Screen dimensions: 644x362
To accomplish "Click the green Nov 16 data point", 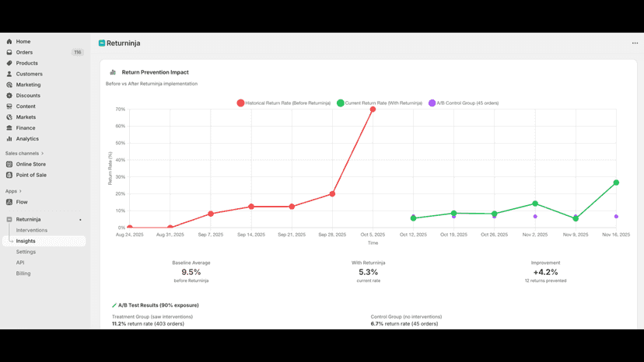I will [616, 183].
